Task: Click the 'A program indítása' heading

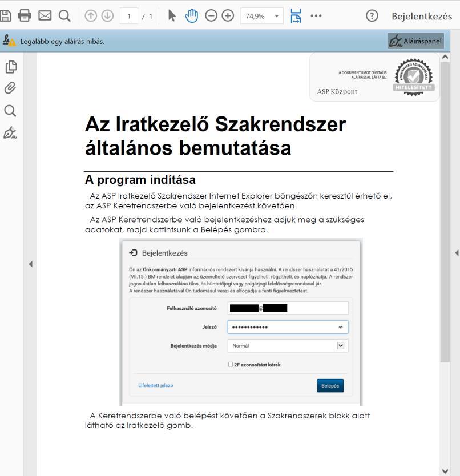Action: pos(140,180)
